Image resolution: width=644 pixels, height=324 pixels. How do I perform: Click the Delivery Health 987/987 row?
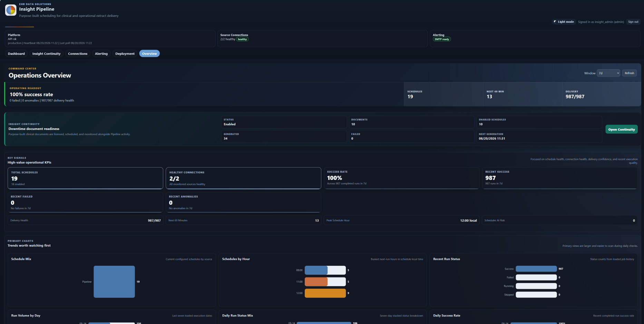[x=85, y=220]
